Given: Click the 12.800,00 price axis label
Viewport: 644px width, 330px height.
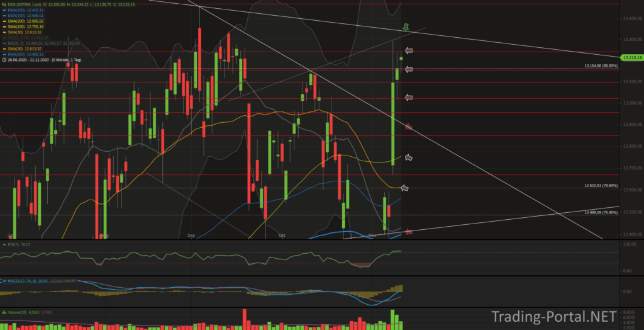Looking at the screenshot, I should (x=633, y=147).
